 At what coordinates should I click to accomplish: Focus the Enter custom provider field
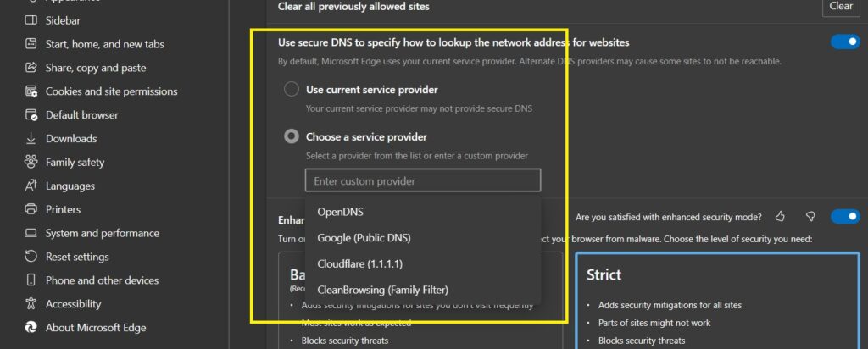(422, 181)
